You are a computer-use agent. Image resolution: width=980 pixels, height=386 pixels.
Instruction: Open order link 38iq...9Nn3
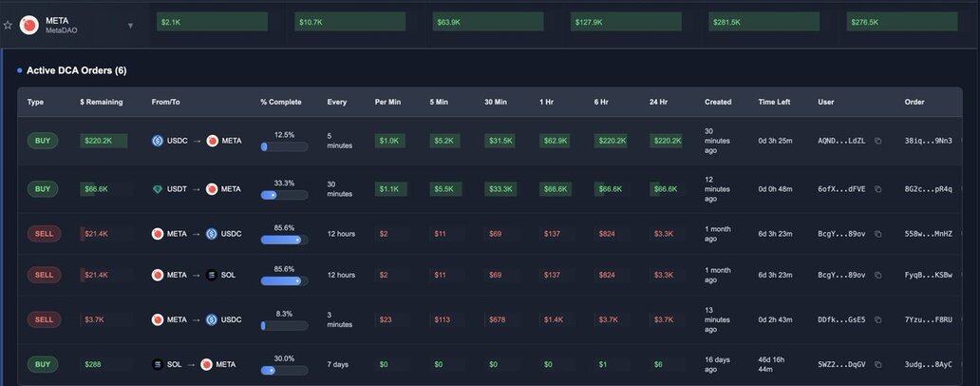tap(928, 141)
